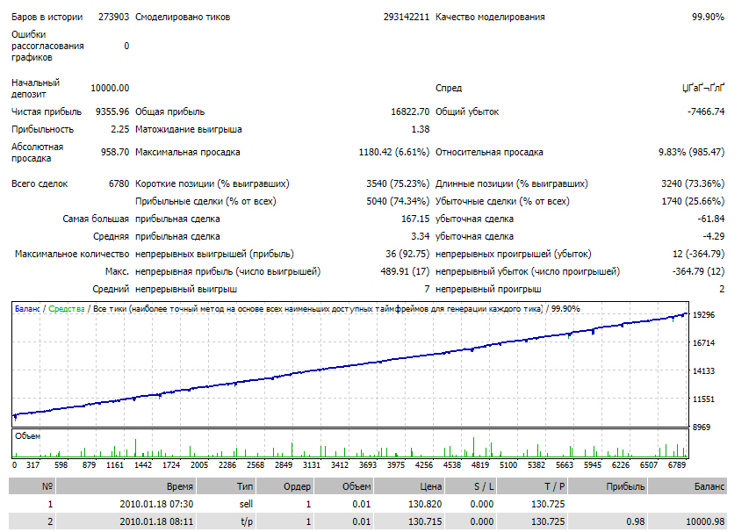Click relative drawdown value 9.83% (985.47)

691,152
